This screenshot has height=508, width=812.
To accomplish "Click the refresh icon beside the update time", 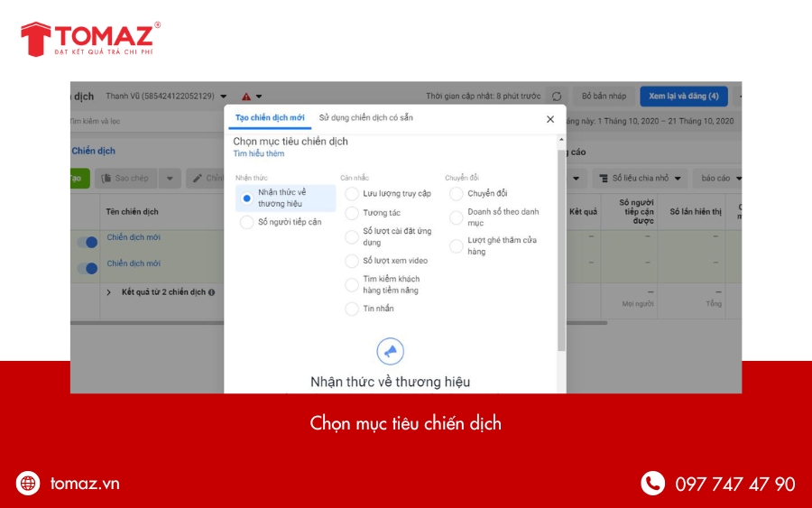I will click(557, 97).
